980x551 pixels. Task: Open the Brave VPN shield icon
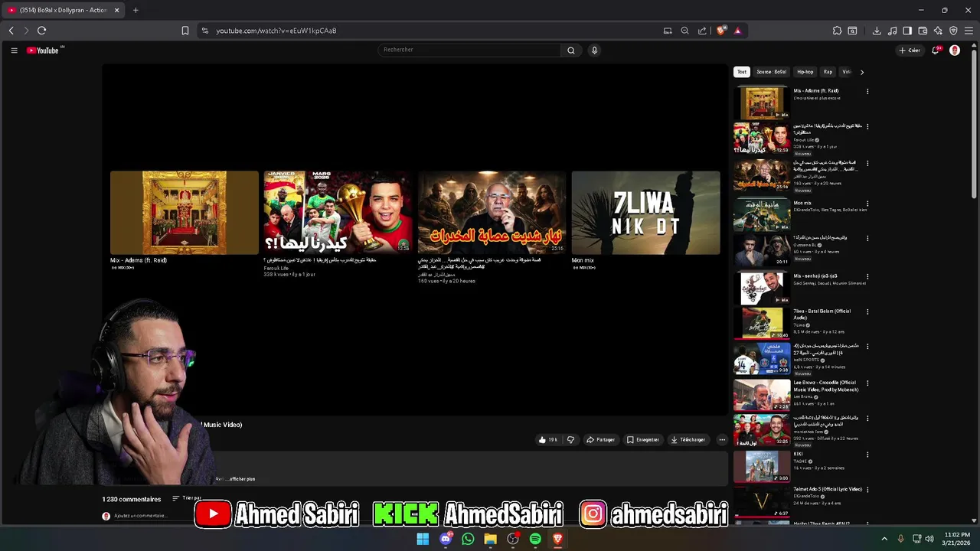[x=953, y=31]
